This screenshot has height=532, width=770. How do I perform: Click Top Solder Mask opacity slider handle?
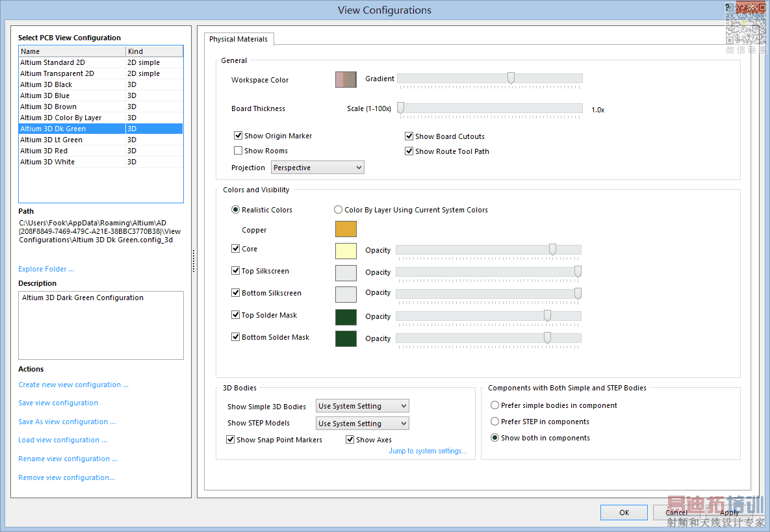(x=547, y=316)
